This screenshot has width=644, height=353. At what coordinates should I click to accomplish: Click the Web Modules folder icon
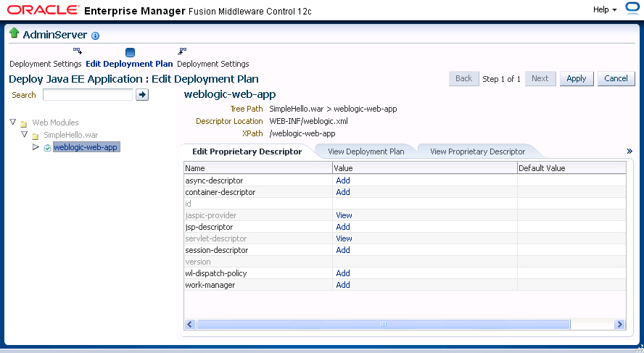pos(24,123)
